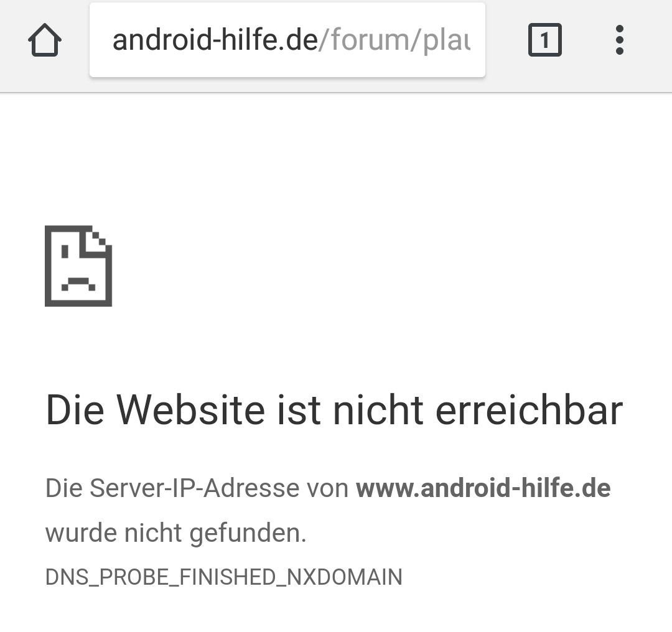Click the greyed /forum/plau path in URL
This screenshot has height=632, width=672.
click(394, 40)
